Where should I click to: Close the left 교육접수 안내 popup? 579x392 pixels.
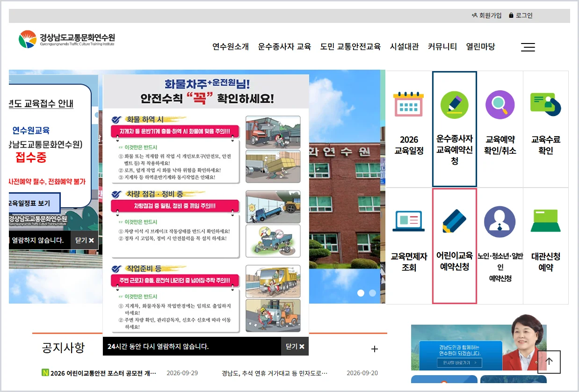tap(85, 240)
